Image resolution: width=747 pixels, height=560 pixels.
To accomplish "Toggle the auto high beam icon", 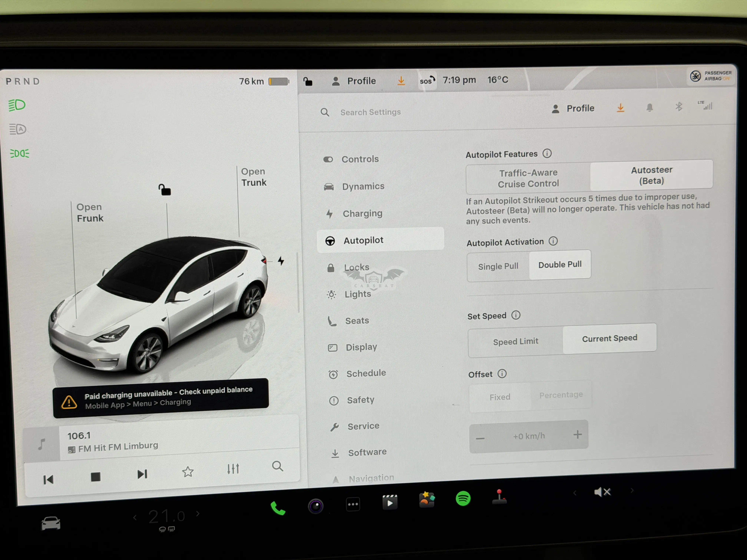I will (18, 129).
